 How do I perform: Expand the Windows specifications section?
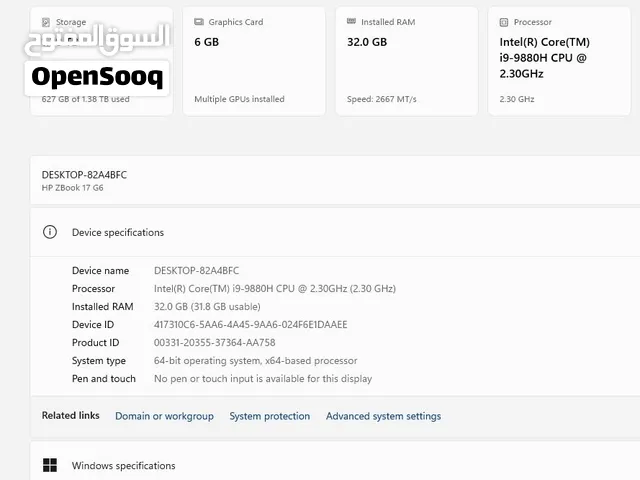point(335,463)
